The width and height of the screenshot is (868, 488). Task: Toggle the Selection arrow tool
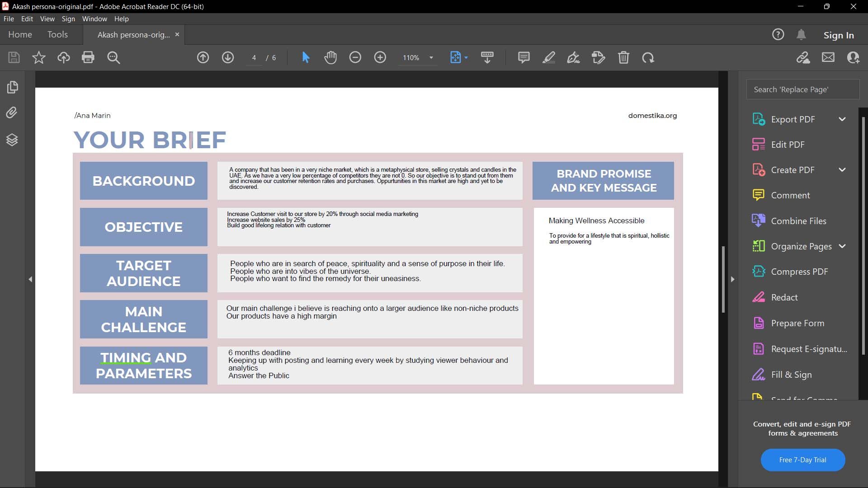click(306, 57)
